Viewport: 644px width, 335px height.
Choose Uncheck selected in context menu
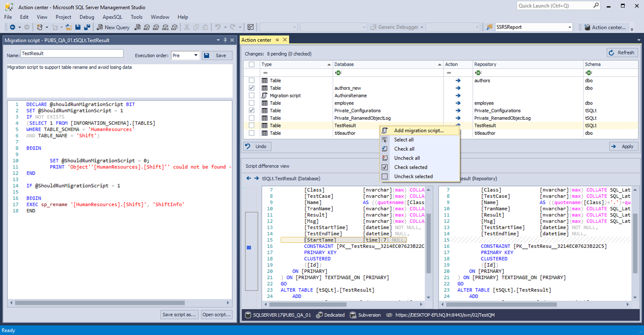click(419, 177)
